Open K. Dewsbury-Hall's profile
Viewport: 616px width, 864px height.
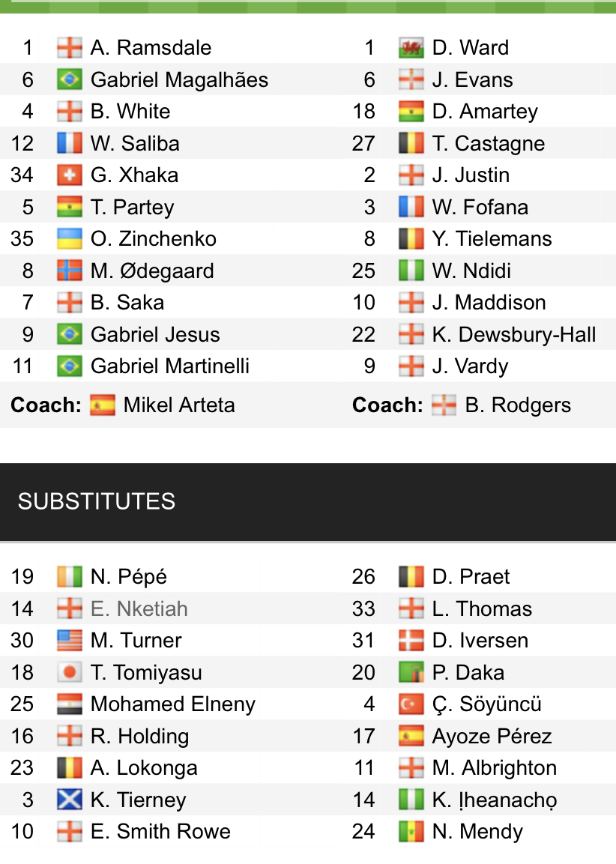click(514, 334)
